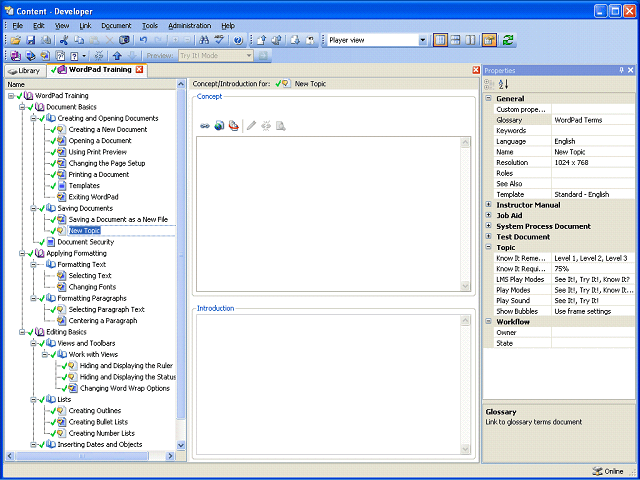Click the green Refresh icon
Image resolution: width=640 pixels, height=480 pixels.
[x=508, y=40]
